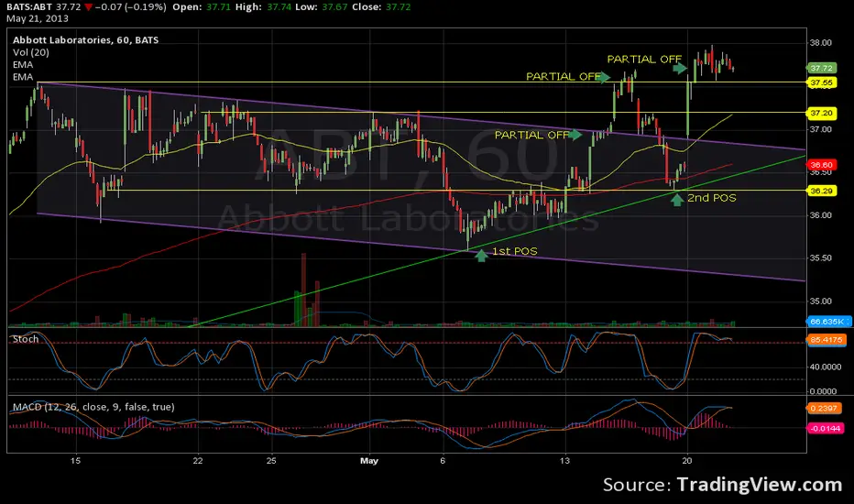Click the 40.0000 Stoch axis label
Image resolution: width=854 pixels, height=504 pixels.
[x=825, y=367]
